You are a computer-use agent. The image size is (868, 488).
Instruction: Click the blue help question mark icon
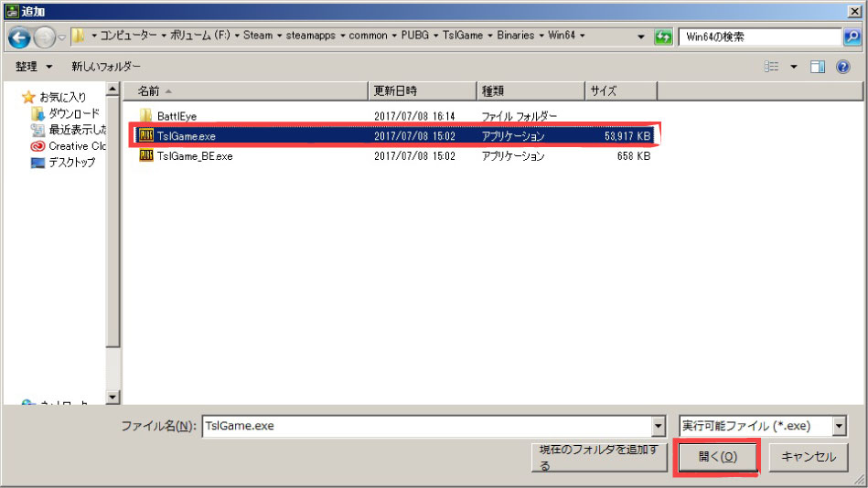[843, 67]
